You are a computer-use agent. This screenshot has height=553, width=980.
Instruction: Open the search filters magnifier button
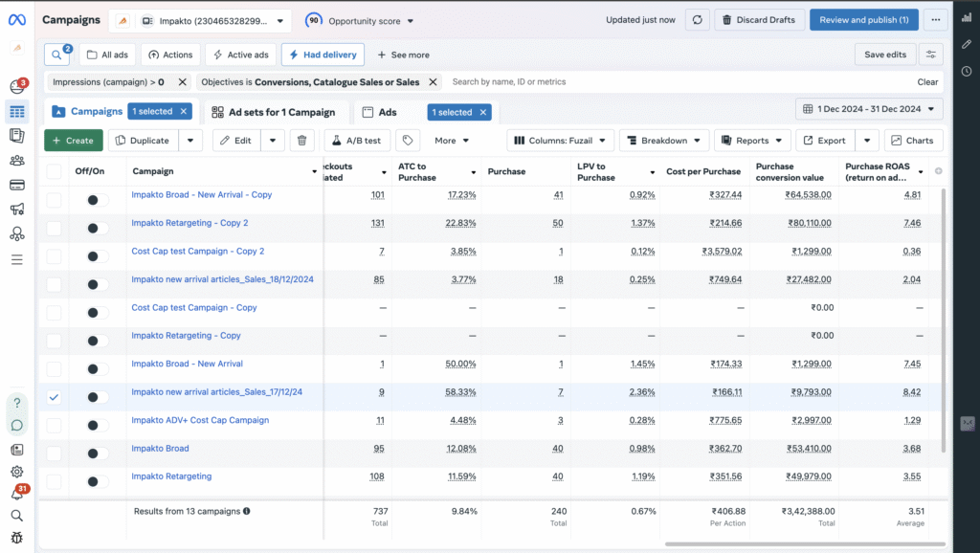56,55
